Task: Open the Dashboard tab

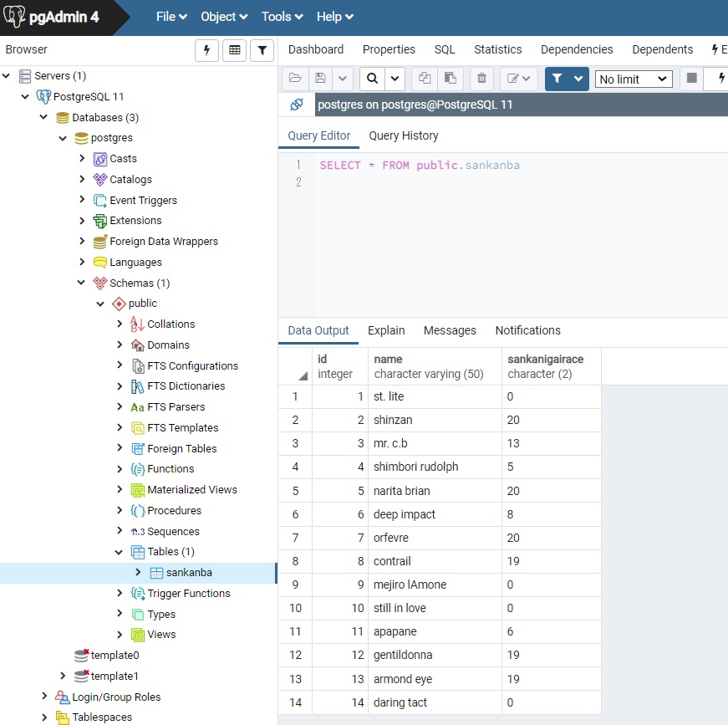Action: click(316, 49)
